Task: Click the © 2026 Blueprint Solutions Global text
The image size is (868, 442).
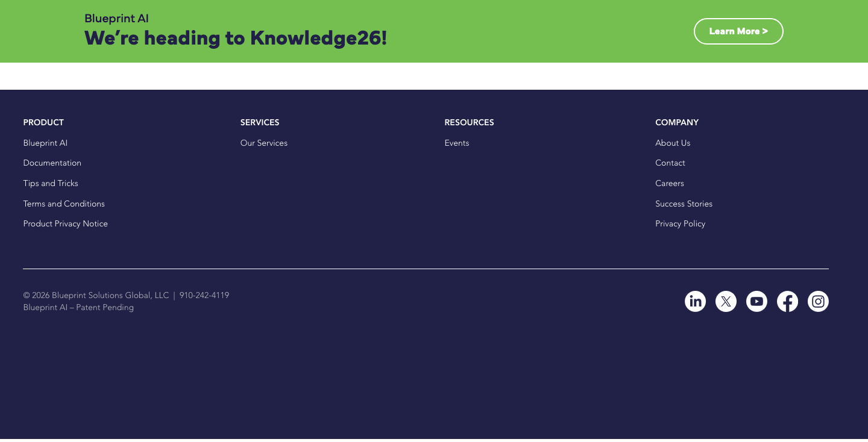Action: click(96, 295)
